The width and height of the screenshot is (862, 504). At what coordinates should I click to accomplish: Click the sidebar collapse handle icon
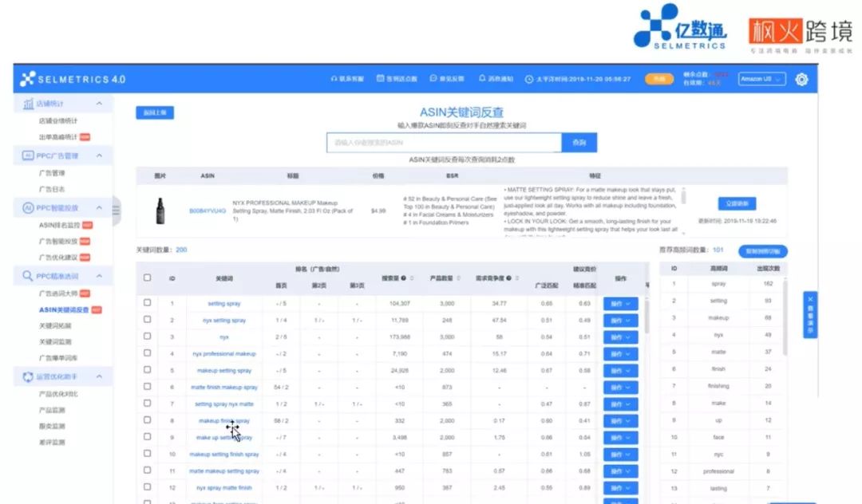point(116,211)
